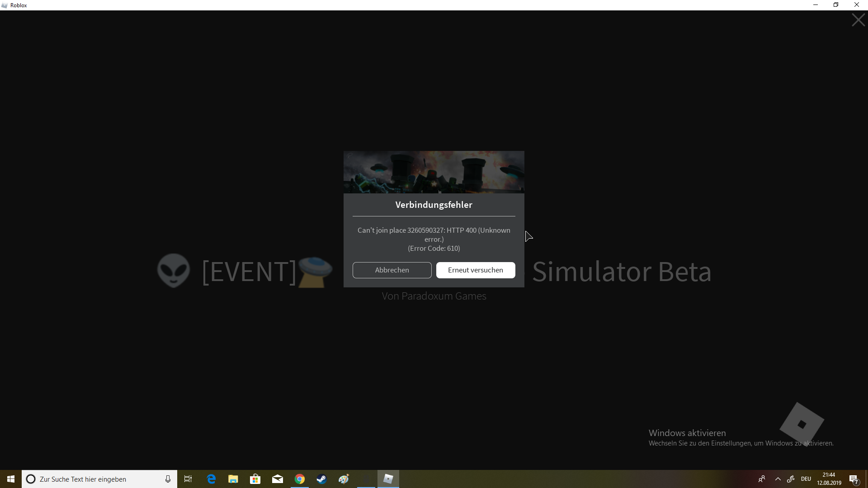Image resolution: width=868 pixels, height=488 pixels.
Task: Launch Microsoft Edge from the taskbar
Action: [x=211, y=479]
